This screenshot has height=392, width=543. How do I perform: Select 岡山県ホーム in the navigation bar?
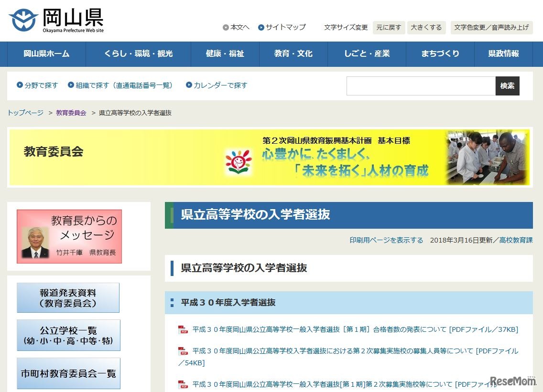(45, 54)
